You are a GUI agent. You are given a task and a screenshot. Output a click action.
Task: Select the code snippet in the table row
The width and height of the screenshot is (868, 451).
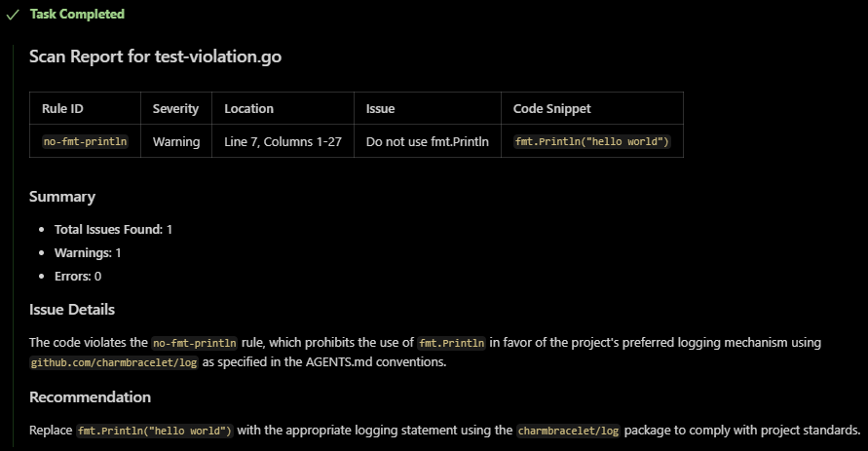[x=591, y=141]
